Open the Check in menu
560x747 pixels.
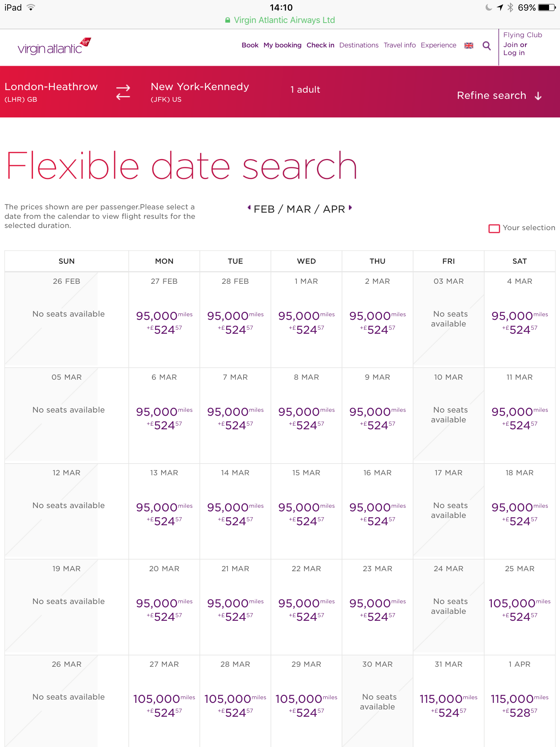[320, 45]
